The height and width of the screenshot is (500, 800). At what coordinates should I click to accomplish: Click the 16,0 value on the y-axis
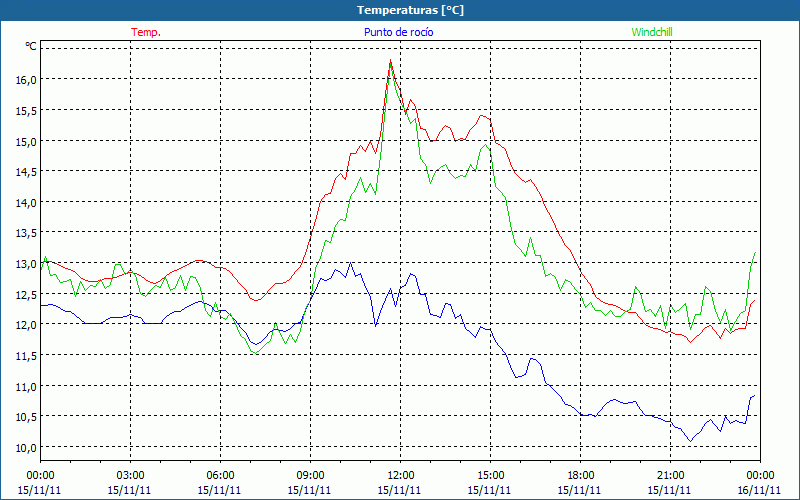pyautogui.click(x=26, y=80)
